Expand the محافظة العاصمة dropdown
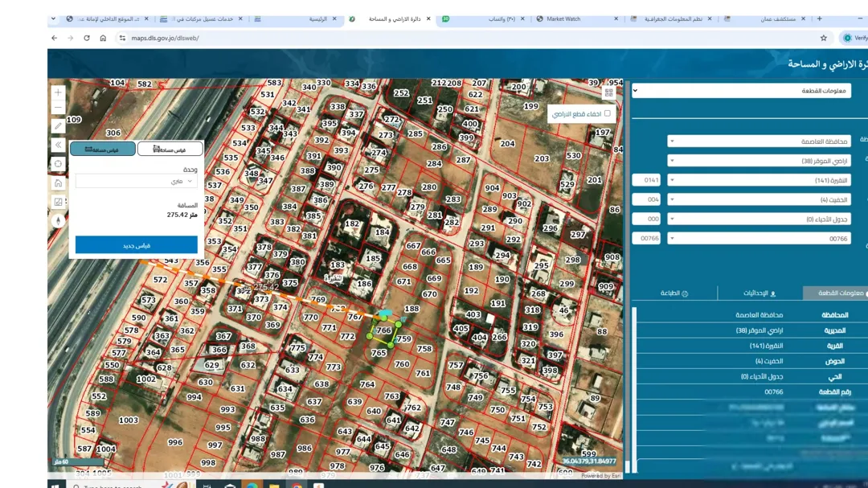The width and height of the screenshot is (868, 488). pos(759,141)
